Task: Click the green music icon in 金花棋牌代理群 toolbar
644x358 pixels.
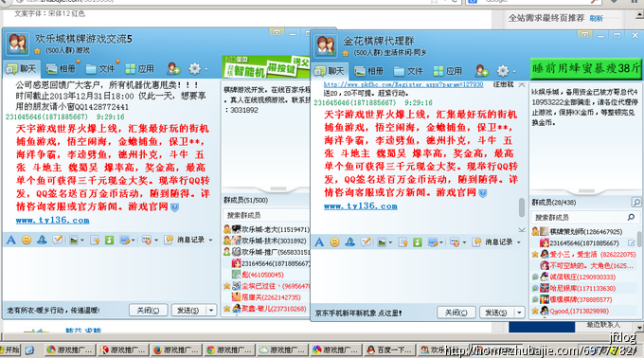Action: pos(418,242)
